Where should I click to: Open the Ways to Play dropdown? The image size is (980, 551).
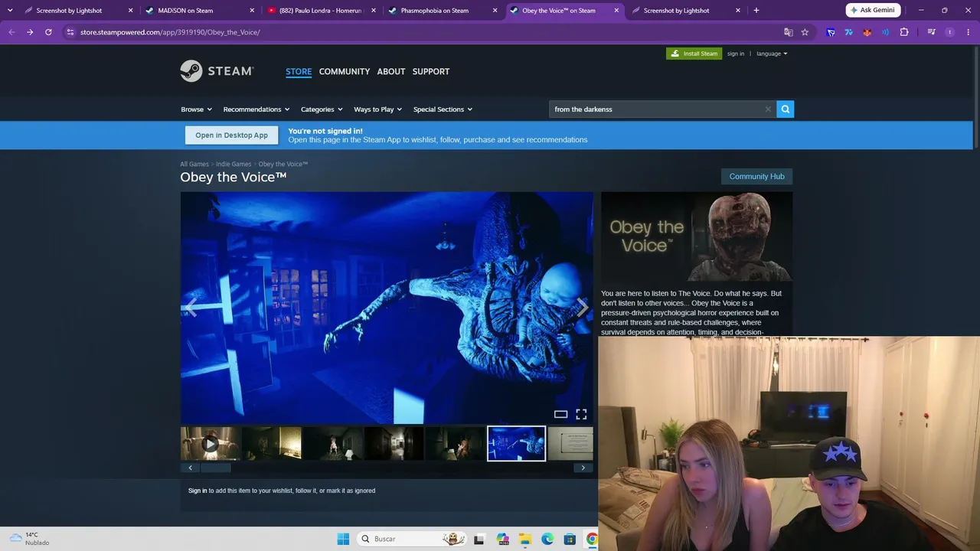coord(377,109)
